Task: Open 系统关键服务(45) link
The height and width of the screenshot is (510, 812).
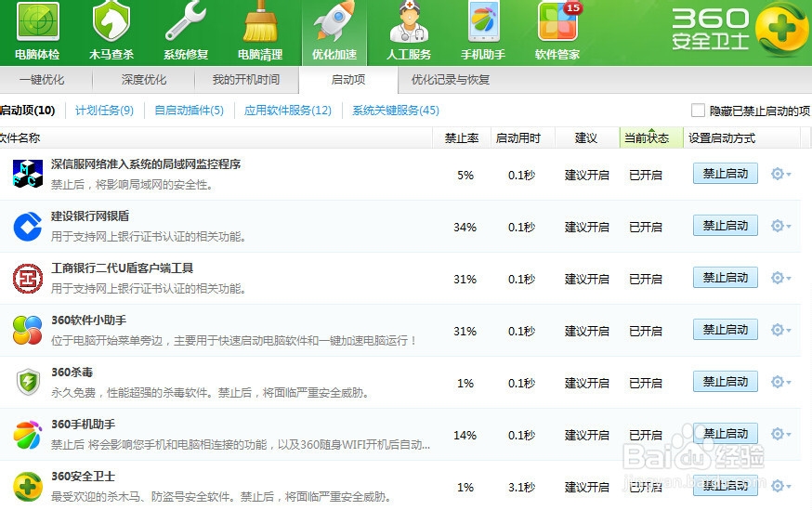Action: (396, 111)
